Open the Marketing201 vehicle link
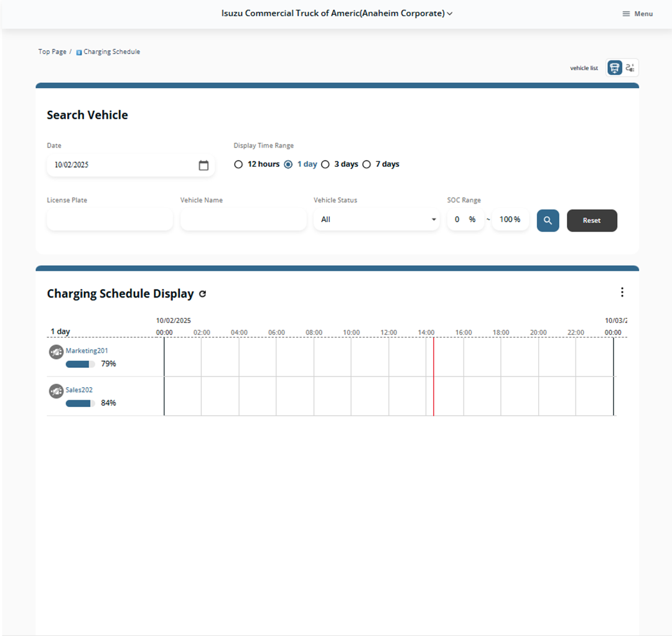The height and width of the screenshot is (636, 672). (86, 351)
